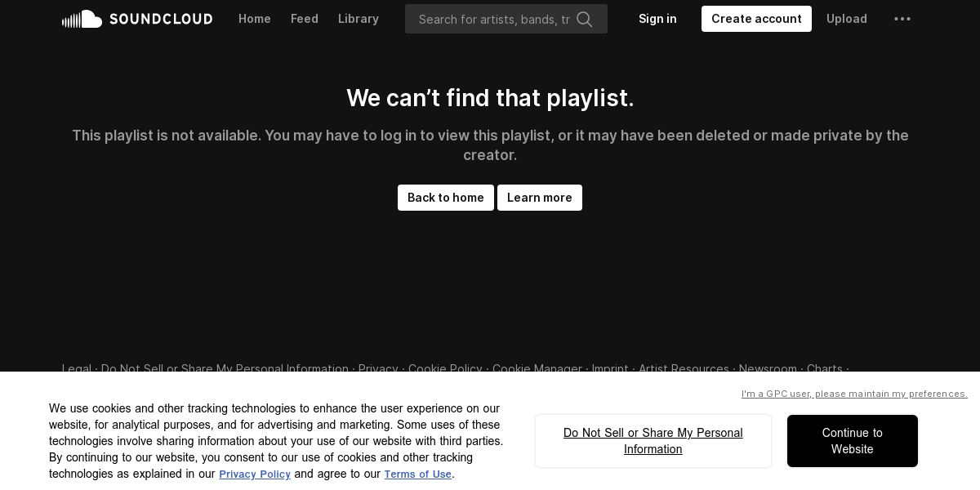The image size is (980, 490).
Task: Open the Terms of Use link
Action: click(x=418, y=474)
